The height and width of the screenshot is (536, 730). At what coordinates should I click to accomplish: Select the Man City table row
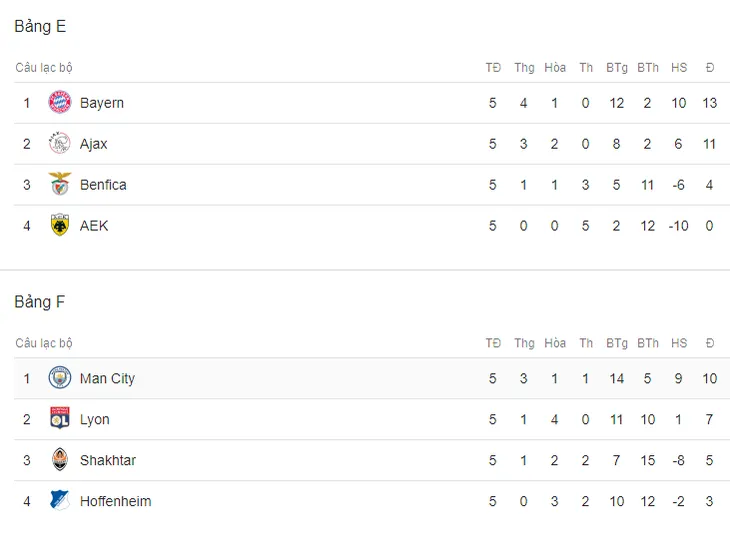(372, 378)
